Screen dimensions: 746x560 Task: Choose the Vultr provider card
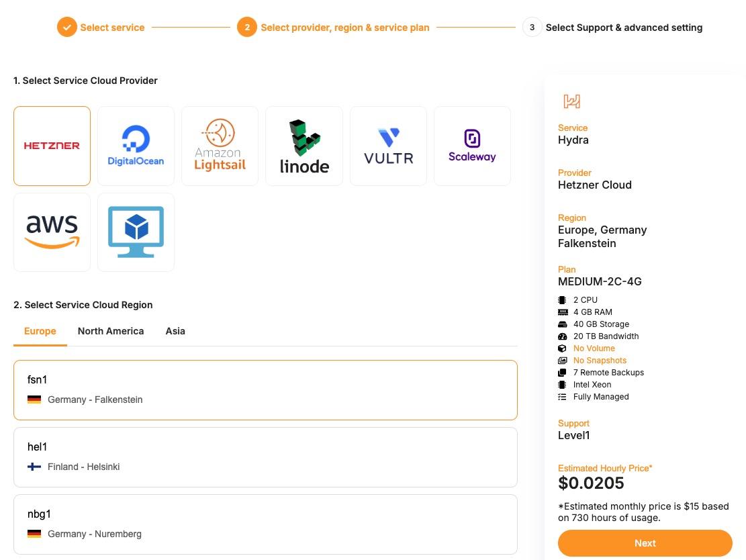(x=388, y=146)
